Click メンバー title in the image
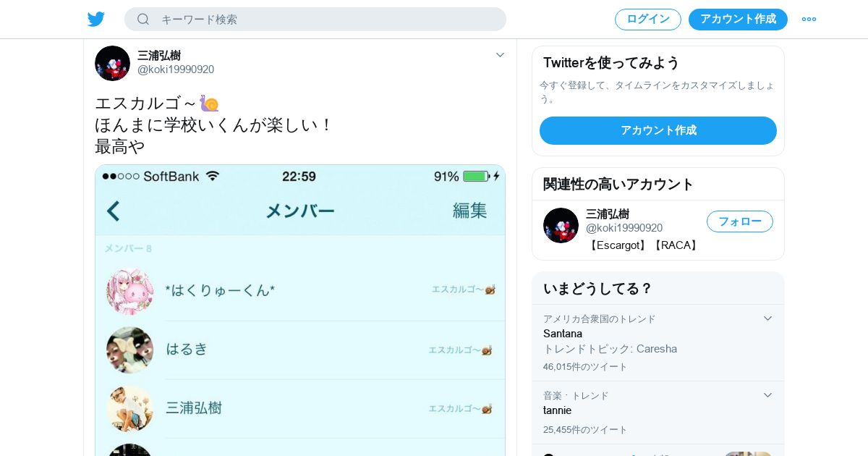Screen dimensions: 868x456 [x=299, y=211]
